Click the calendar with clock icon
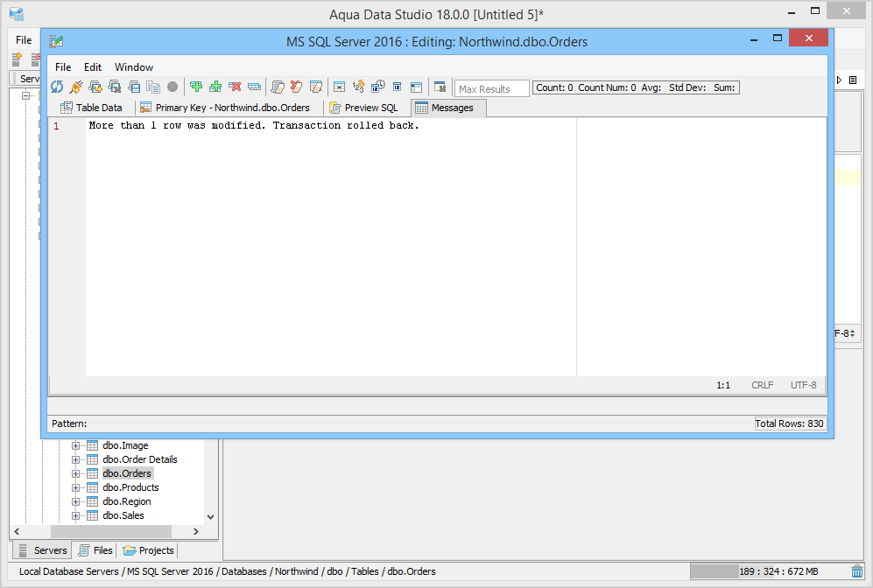 coord(378,87)
